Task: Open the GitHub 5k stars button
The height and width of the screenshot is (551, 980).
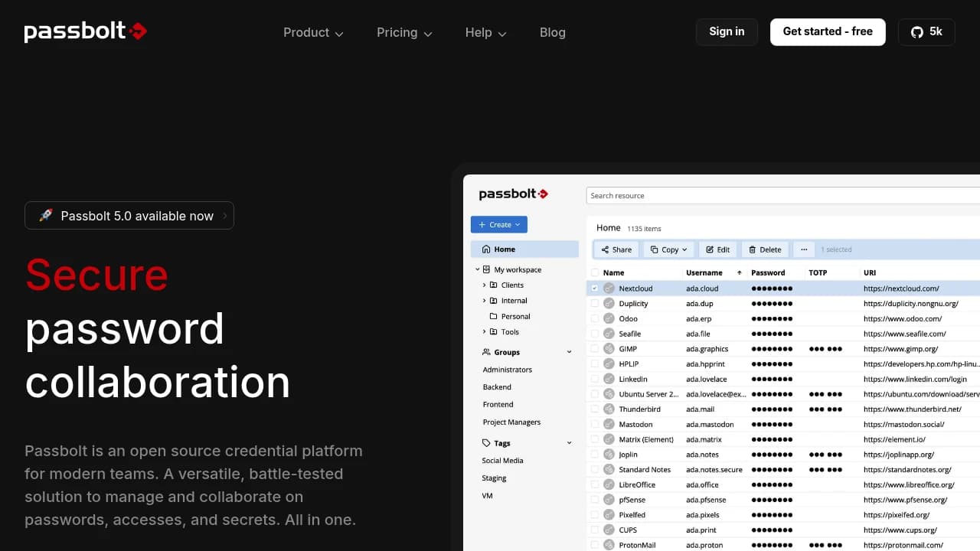Action: coord(926,32)
